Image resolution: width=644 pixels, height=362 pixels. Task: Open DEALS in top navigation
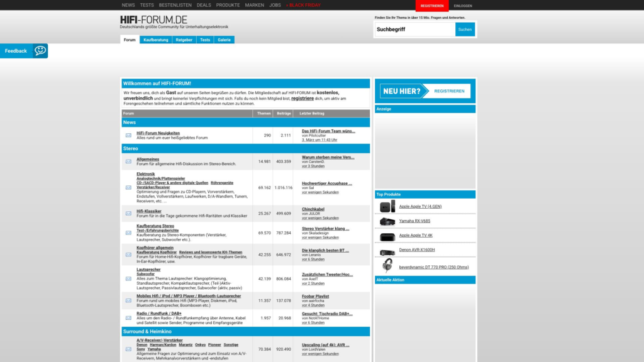[x=204, y=5]
